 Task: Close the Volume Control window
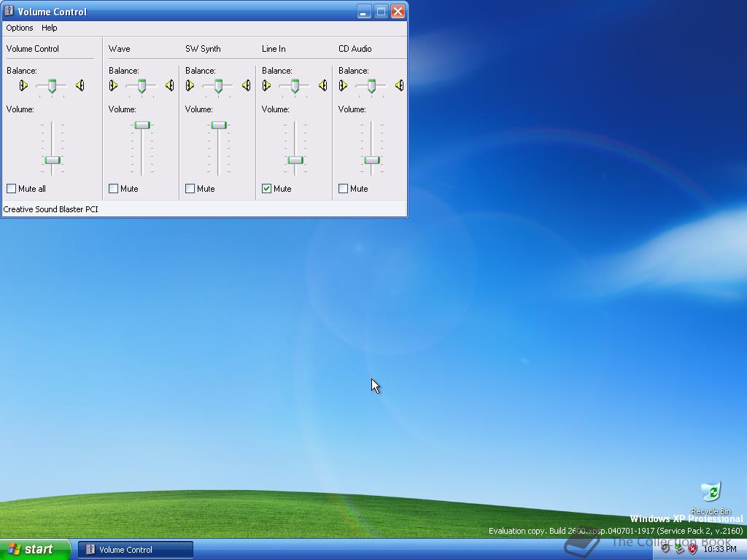point(398,12)
